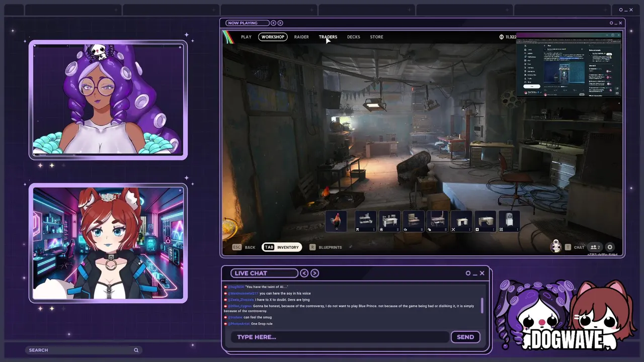Select the workshop slot with the medical plus icon
Viewport: 644px width, 362px height.
(486, 221)
